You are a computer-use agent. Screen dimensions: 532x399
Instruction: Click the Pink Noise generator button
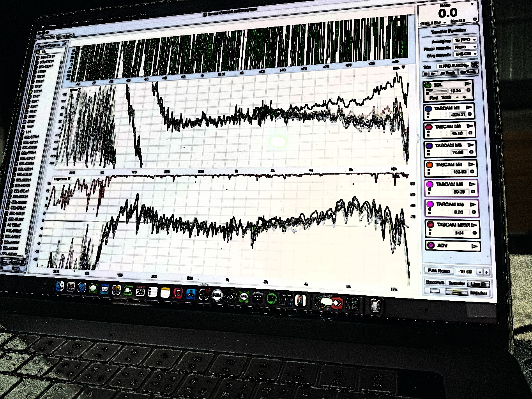pos(438,270)
